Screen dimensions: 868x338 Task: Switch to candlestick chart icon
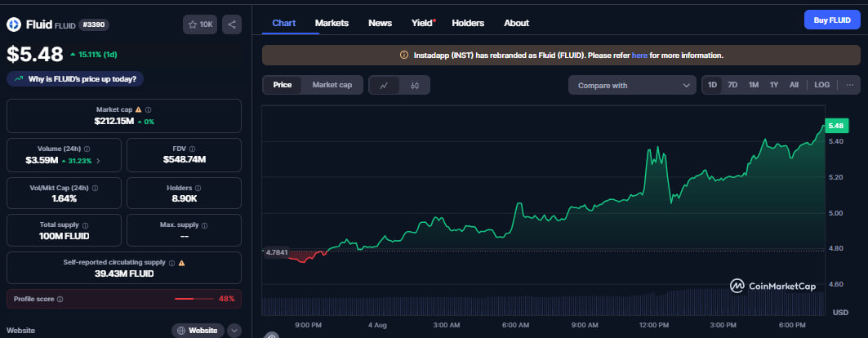pos(415,85)
